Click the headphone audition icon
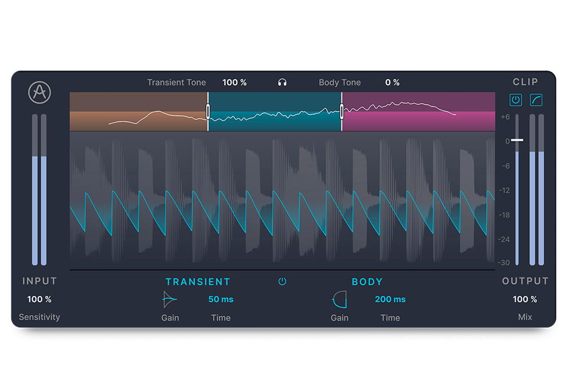 coord(282,82)
